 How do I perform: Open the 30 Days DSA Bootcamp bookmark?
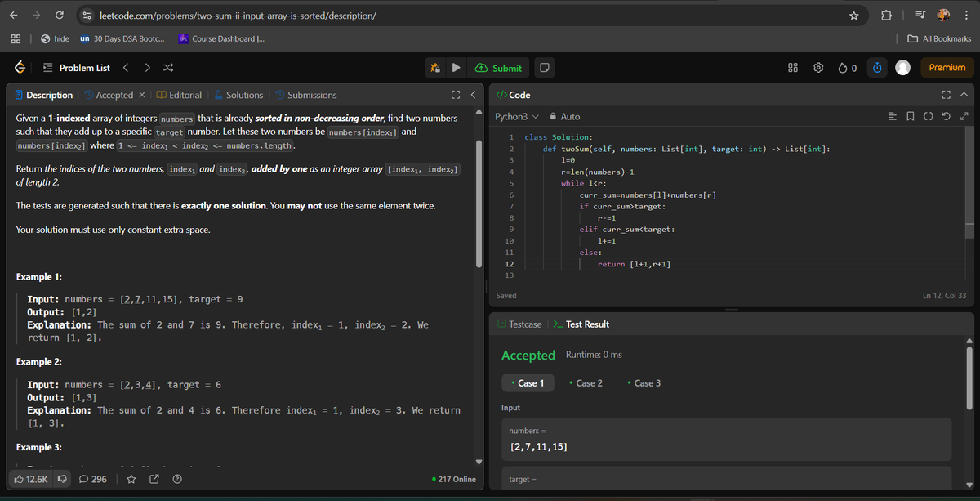(122, 38)
